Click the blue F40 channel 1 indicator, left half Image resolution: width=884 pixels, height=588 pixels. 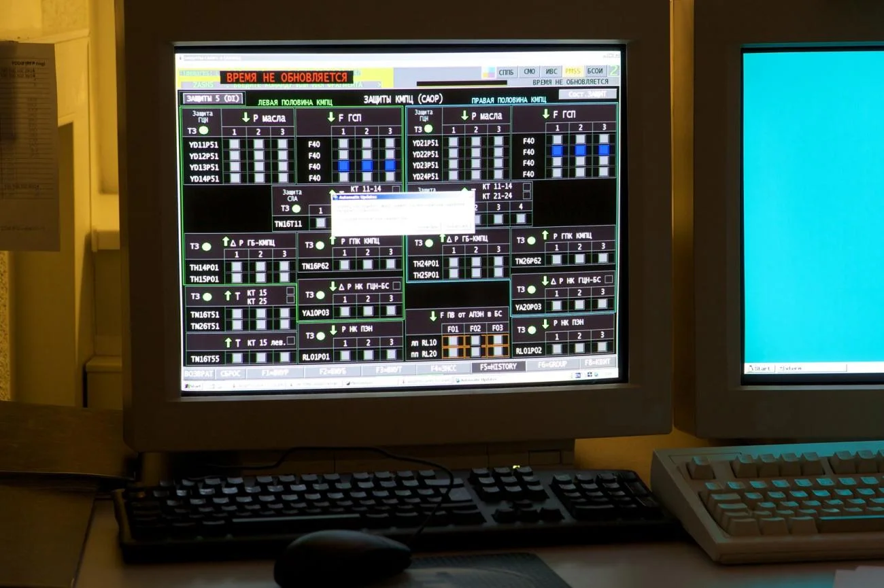(343, 166)
